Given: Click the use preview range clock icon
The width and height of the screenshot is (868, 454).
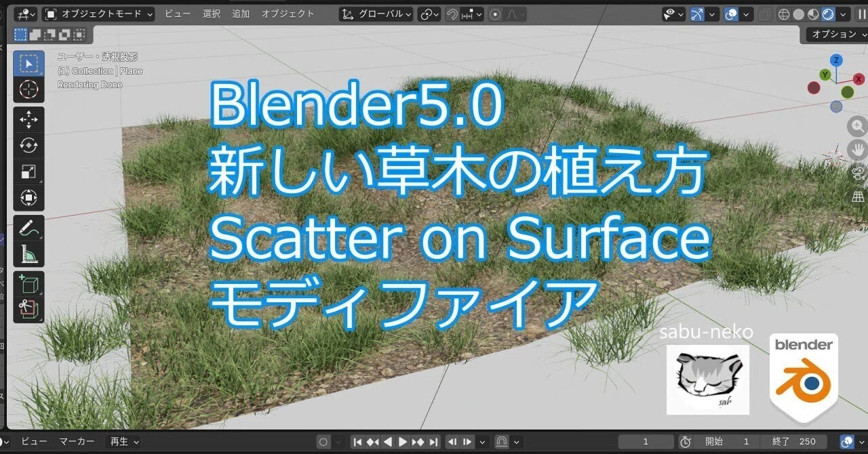Looking at the screenshot, I should click(x=685, y=442).
